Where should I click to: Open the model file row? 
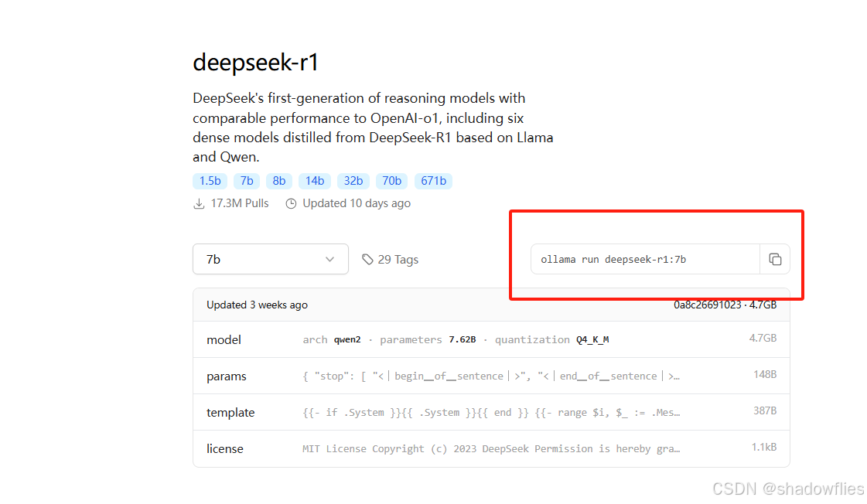coord(491,339)
